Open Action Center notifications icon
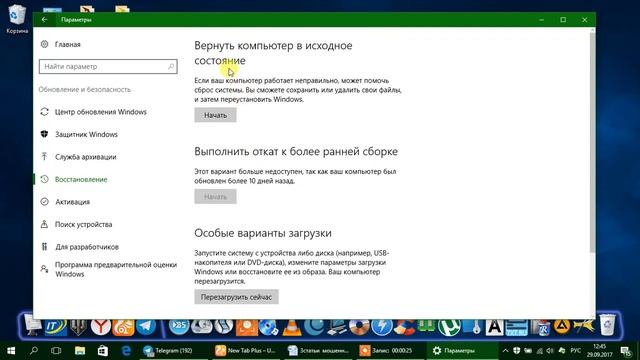 (627, 351)
